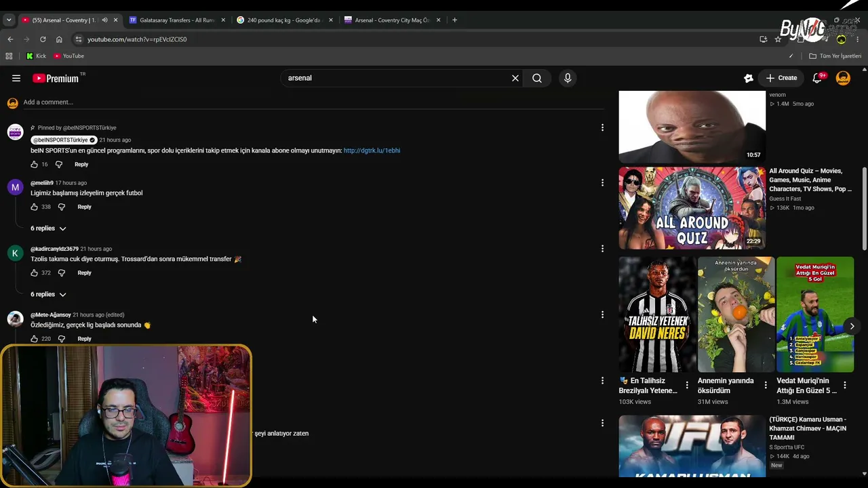The height and width of the screenshot is (488, 868).
Task: Like @Mete-Ağansoy's comment
Action: coord(35,338)
